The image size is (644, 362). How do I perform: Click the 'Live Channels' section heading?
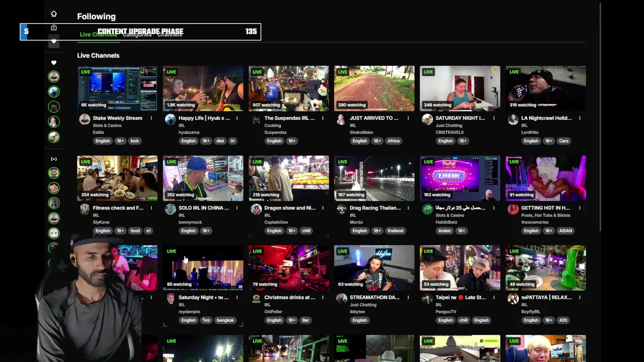tap(98, 55)
